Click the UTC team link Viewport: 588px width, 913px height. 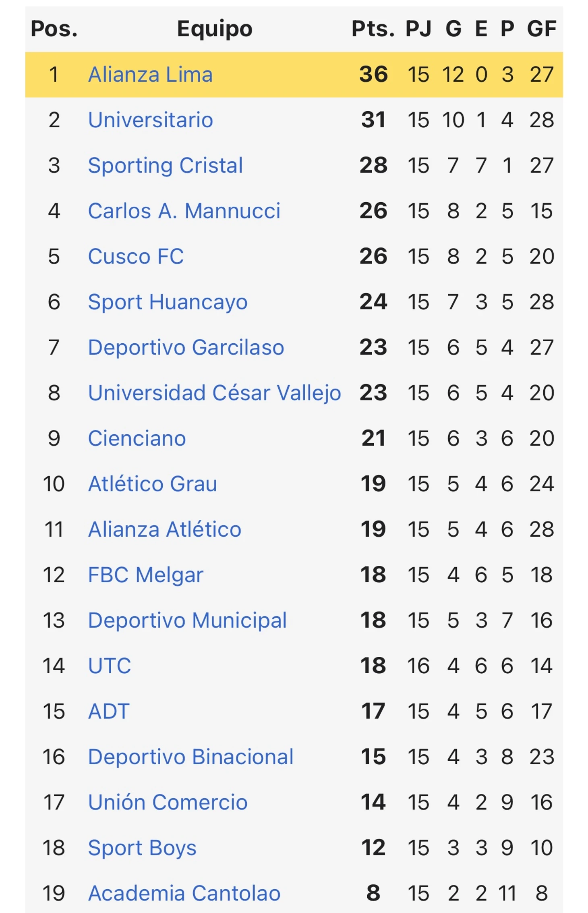point(110,666)
